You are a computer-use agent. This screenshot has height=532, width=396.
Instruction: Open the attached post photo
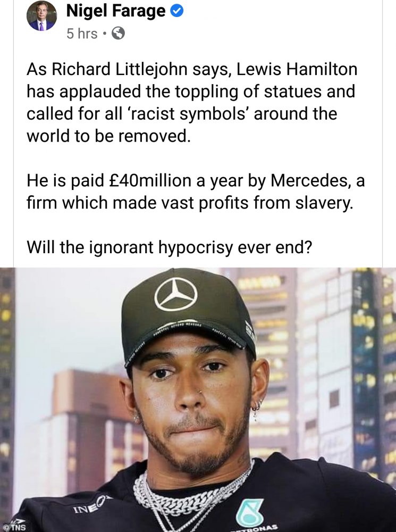[x=198, y=400]
